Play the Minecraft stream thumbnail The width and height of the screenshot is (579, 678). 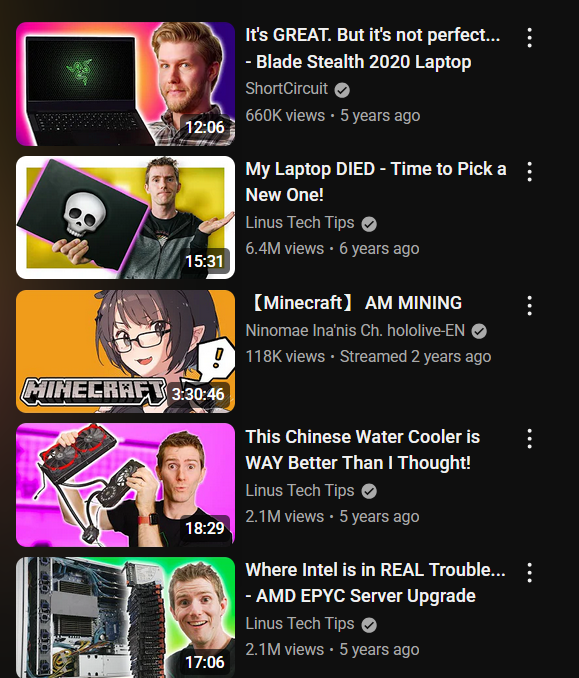tap(125, 351)
